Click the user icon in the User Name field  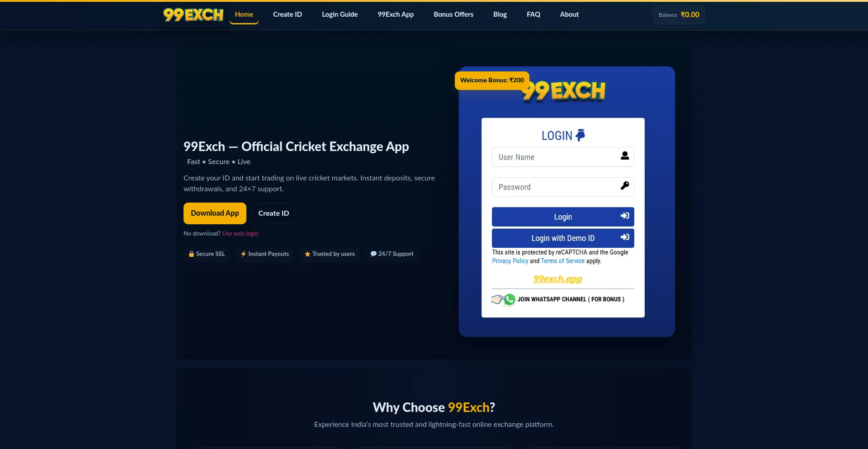625,156
